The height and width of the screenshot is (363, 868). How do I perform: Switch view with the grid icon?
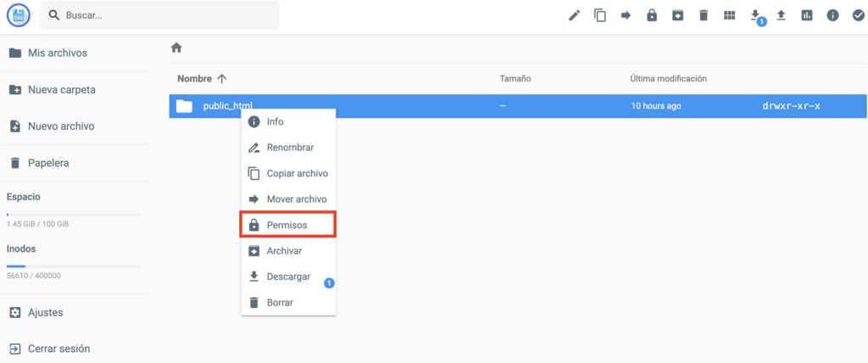coord(729,15)
